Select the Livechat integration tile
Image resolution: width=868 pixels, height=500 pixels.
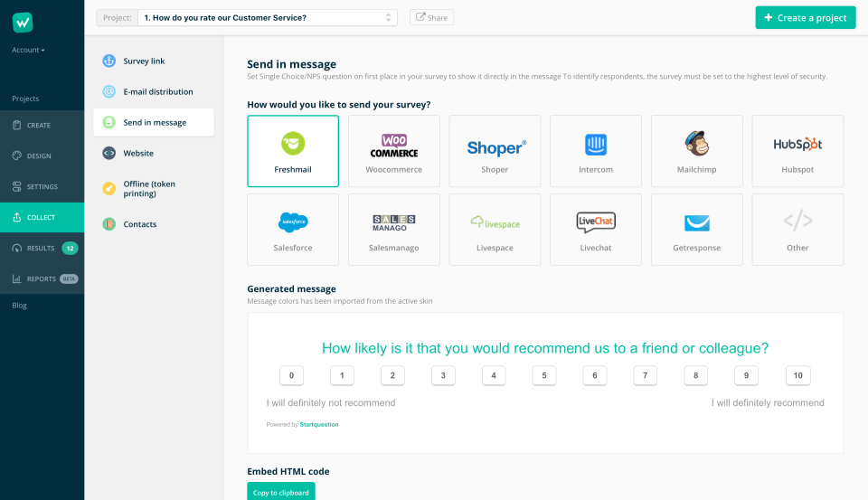(x=595, y=230)
